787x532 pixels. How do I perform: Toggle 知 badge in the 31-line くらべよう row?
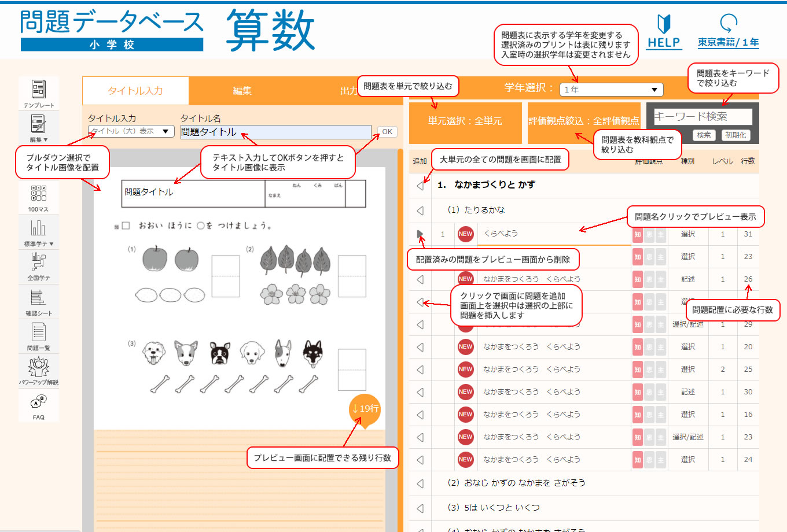tap(638, 234)
